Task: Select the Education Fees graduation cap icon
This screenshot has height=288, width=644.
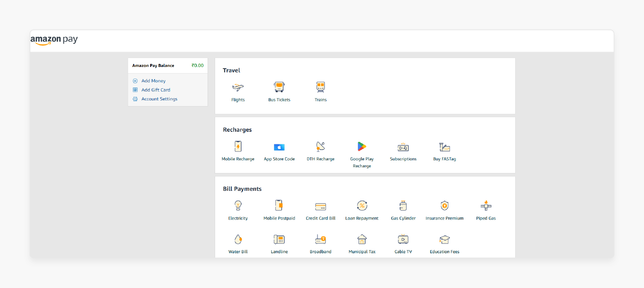Action: (445, 239)
